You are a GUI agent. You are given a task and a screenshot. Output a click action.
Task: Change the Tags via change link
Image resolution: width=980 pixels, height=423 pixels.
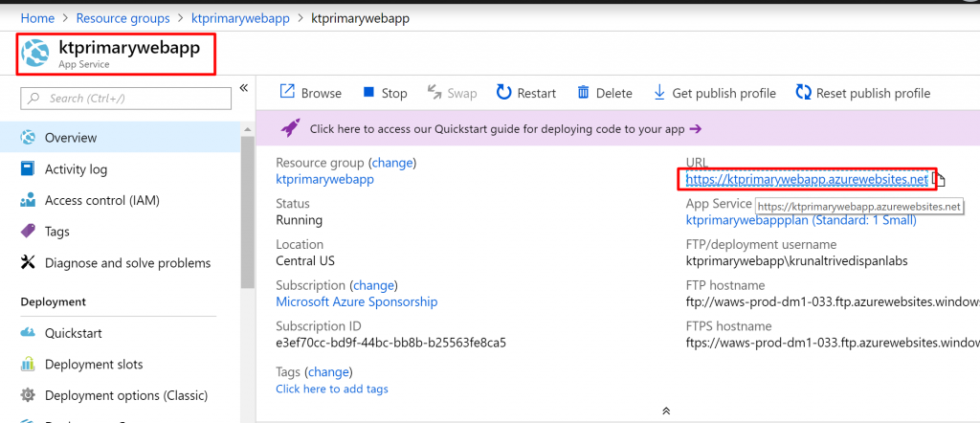coord(329,372)
